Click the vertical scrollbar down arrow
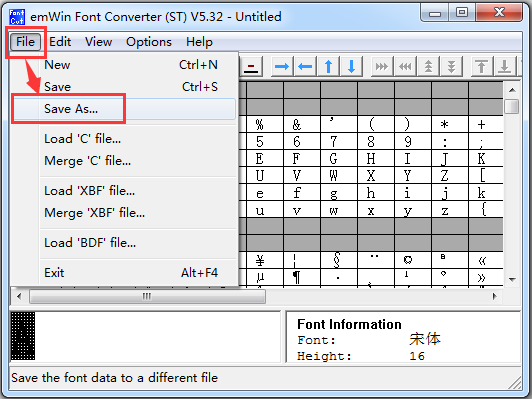This screenshot has width=532, height=399. coord(512,280)
